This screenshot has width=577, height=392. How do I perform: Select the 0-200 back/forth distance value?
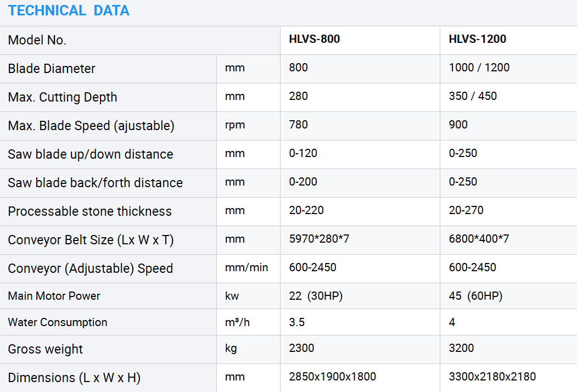tap(303, 182)
